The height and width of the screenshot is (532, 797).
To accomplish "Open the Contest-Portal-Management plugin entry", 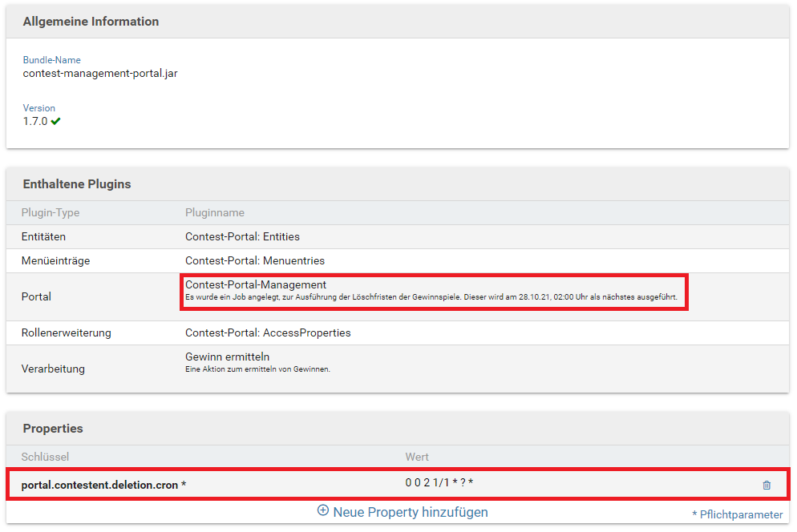I will pyautogui.click(x=256, y=284).
